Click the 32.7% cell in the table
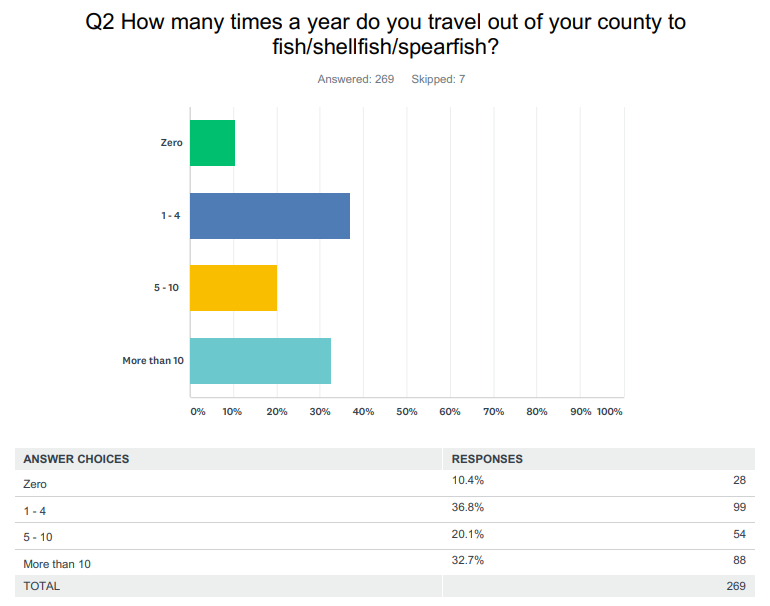The image size is (770, 606). click(468, 561)
